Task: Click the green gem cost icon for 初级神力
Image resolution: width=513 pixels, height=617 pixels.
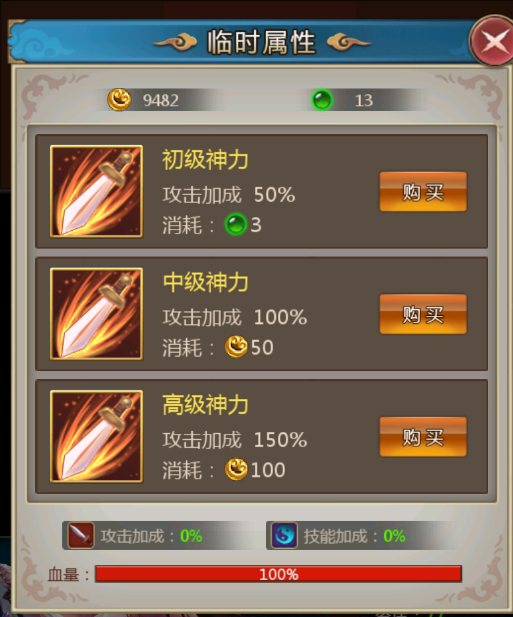Action: coord(236,224)
